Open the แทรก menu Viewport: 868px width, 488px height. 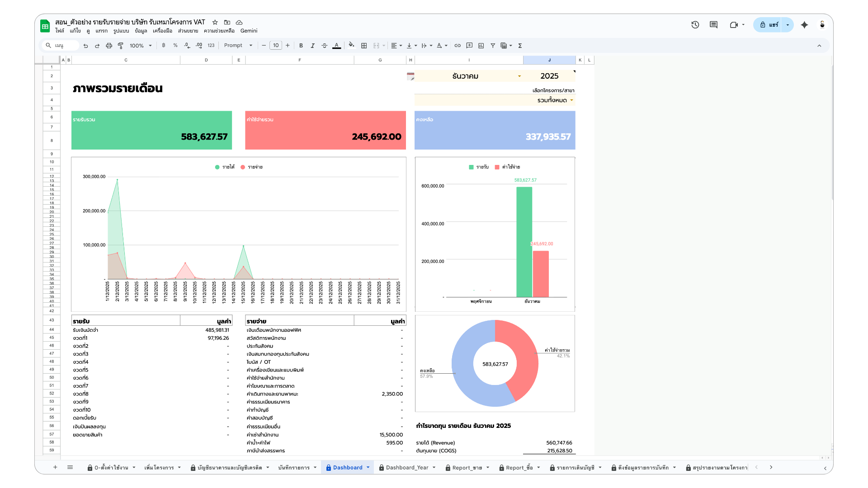tap(101, 31)
